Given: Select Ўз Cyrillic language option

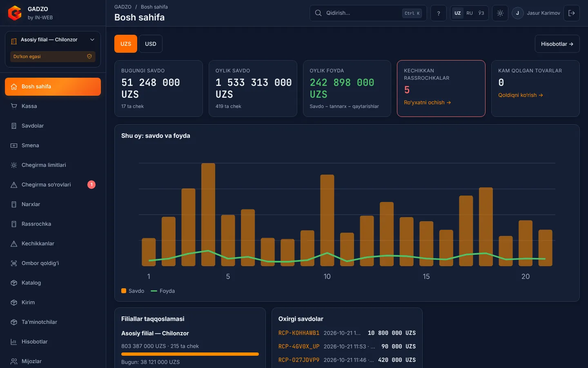Looking at the screenshot, I should (x=481, y=13).
